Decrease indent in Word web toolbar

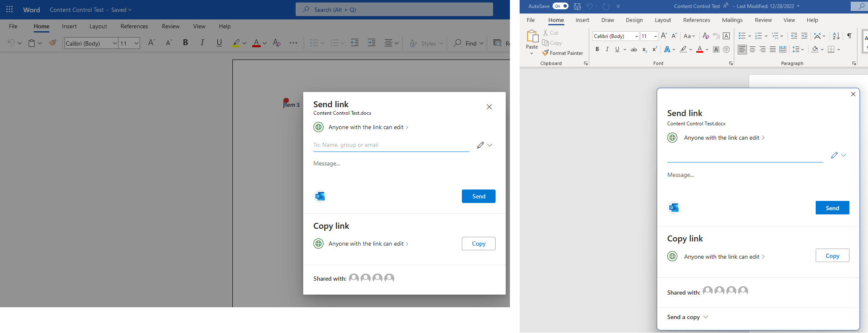pos(355,43)
